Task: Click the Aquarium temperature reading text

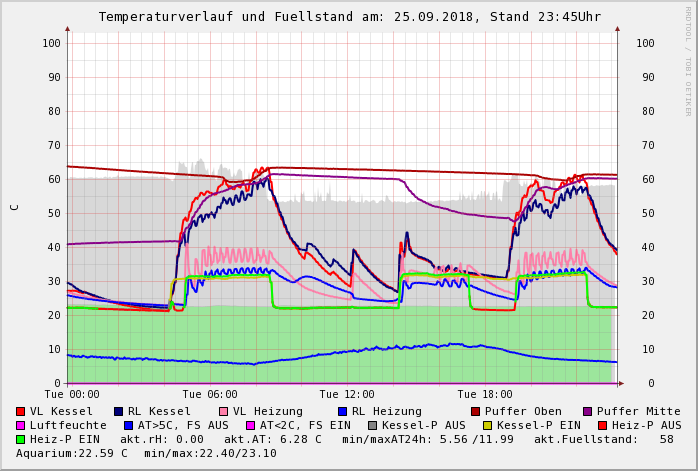Action: (72, 453)
